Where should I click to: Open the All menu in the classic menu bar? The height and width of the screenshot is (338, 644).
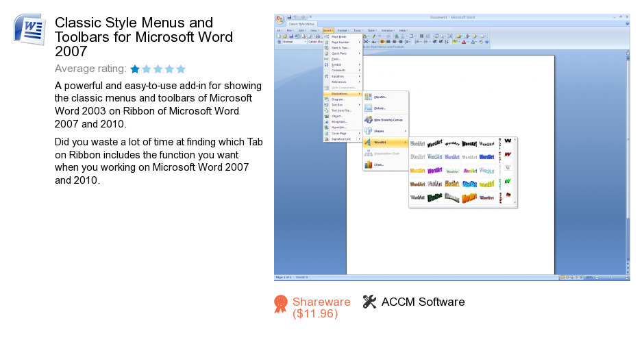[280, 30]
